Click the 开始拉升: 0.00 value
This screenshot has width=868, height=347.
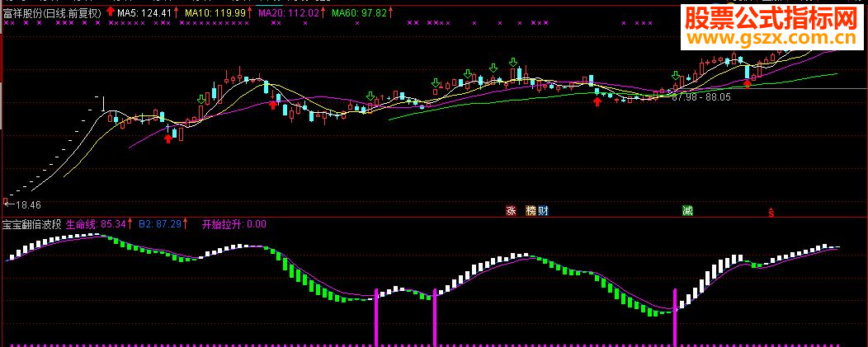point(234,224)
